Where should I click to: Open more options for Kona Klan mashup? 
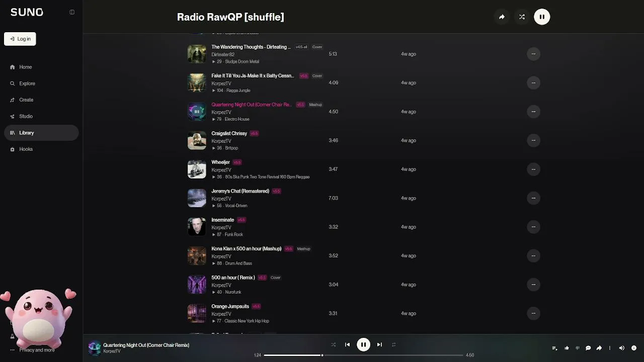(533, 255)
